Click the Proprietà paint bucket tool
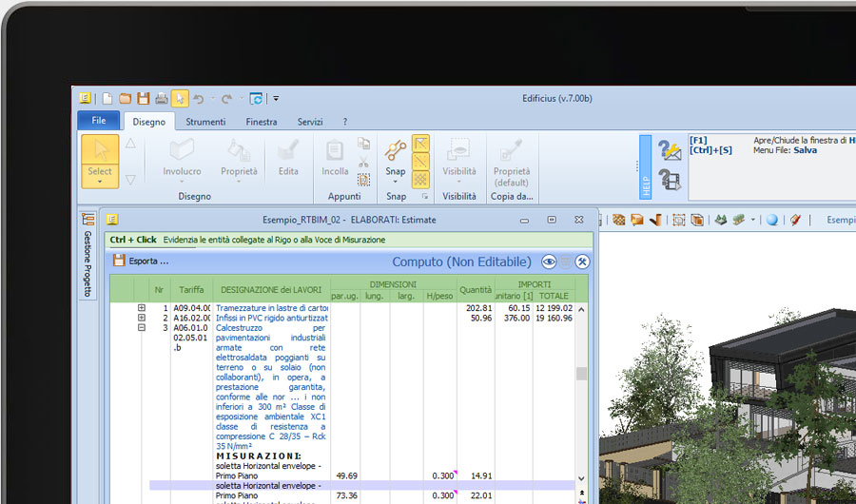Screen dimensions: 856x504 point(239,159)
